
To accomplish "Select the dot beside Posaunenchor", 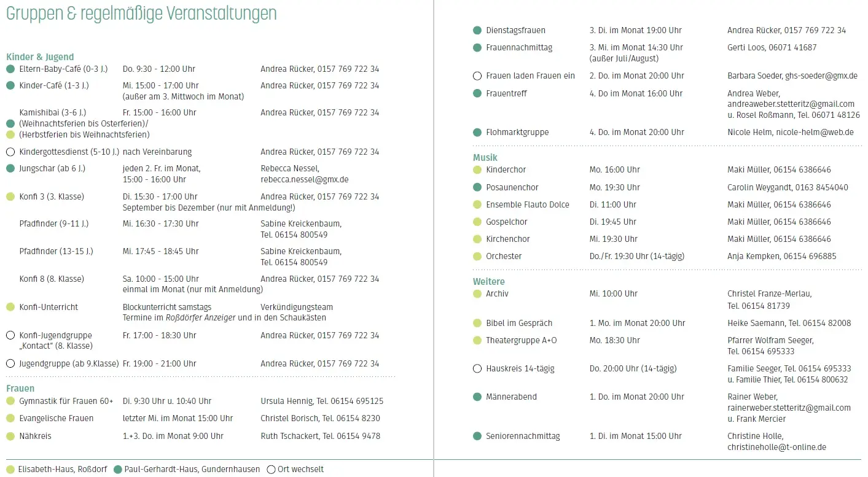I will click(477, 187).
